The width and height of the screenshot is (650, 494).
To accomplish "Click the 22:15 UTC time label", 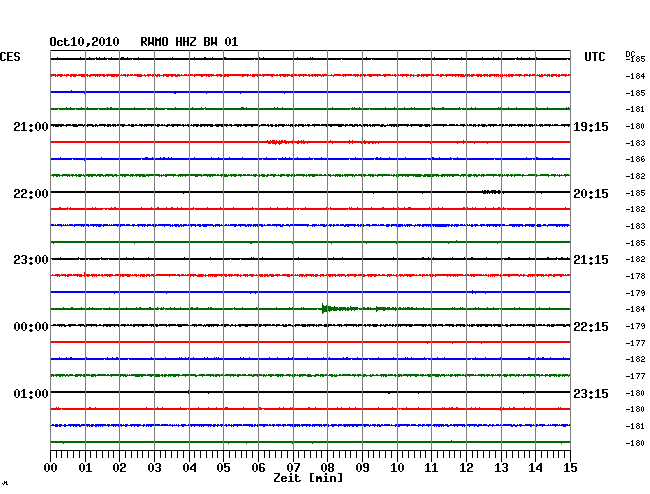I will click(x=591, y=327).
